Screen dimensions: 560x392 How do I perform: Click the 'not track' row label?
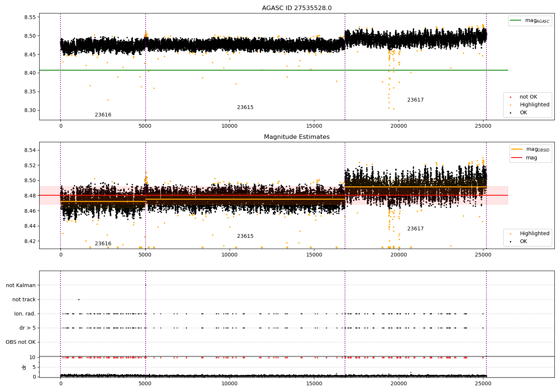point(24,300)
